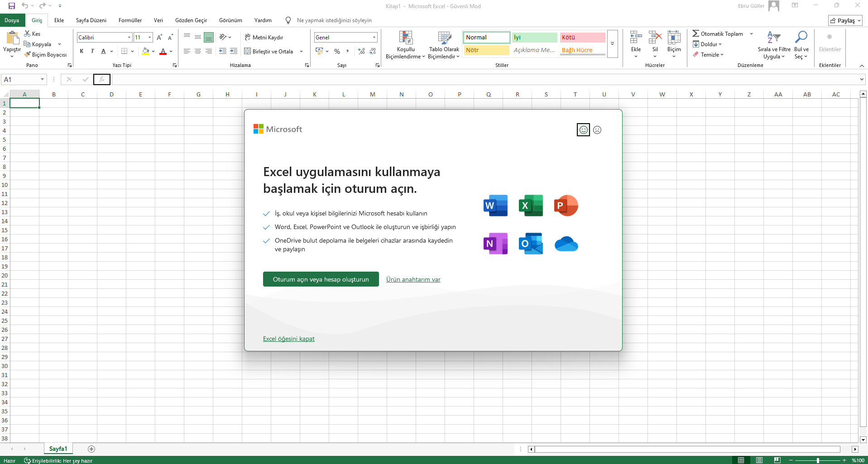Open the font size dropdown
Screen dimensions: 868x464
pos(150,37)
